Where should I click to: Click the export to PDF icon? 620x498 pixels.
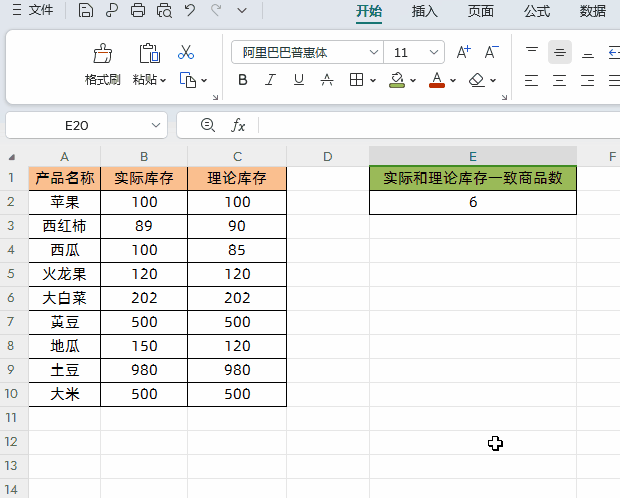tap(112, 10)
